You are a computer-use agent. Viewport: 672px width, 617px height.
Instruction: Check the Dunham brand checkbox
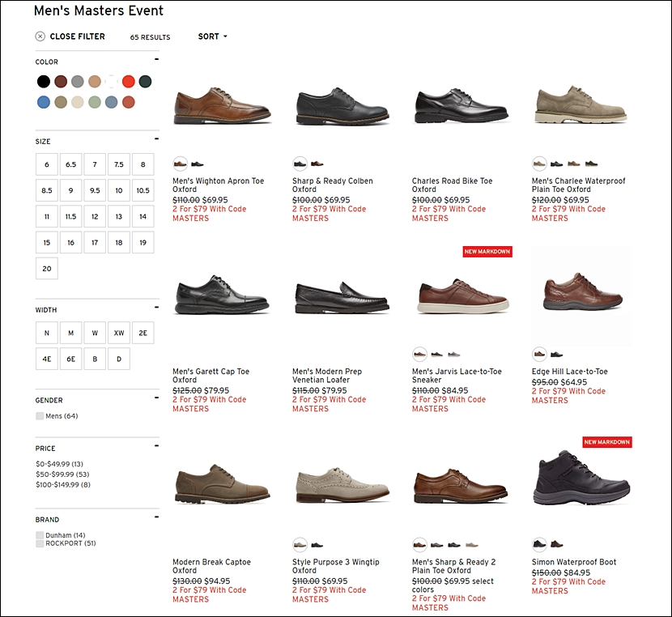[40, 535]
